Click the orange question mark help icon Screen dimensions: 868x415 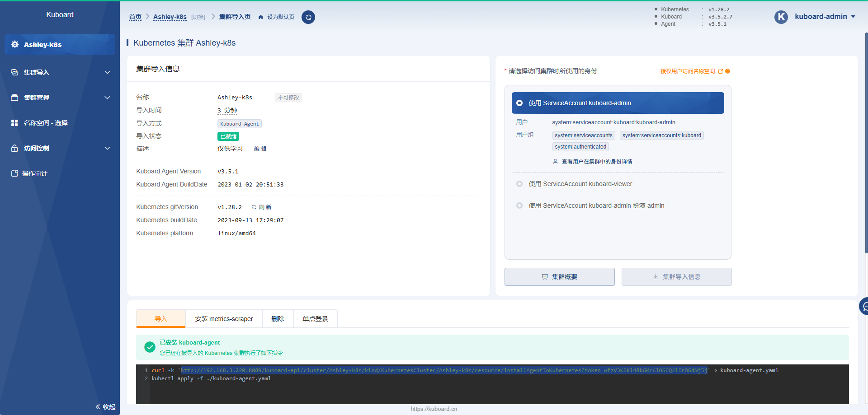click(728, 71)
